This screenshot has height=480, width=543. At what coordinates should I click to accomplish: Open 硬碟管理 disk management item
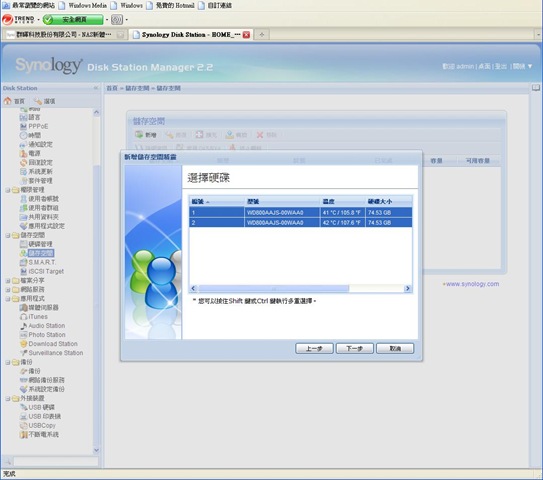pos(36,244)
